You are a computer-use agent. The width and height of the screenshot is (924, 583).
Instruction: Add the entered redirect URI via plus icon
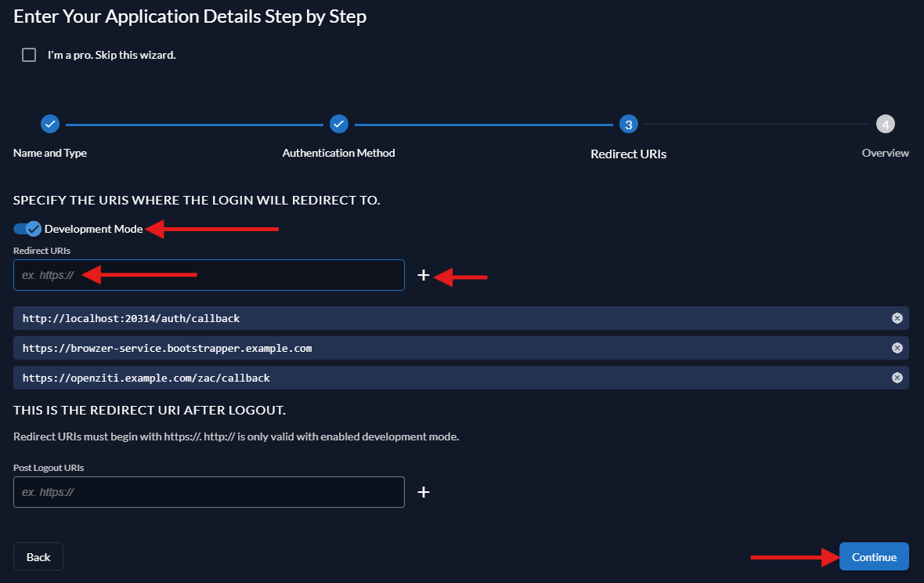point(424,276)
